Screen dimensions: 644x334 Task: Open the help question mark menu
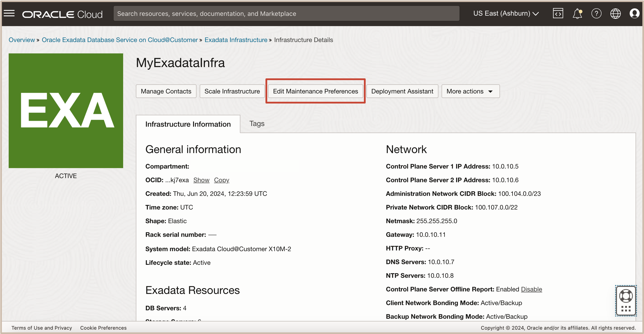tap(596, 14)
